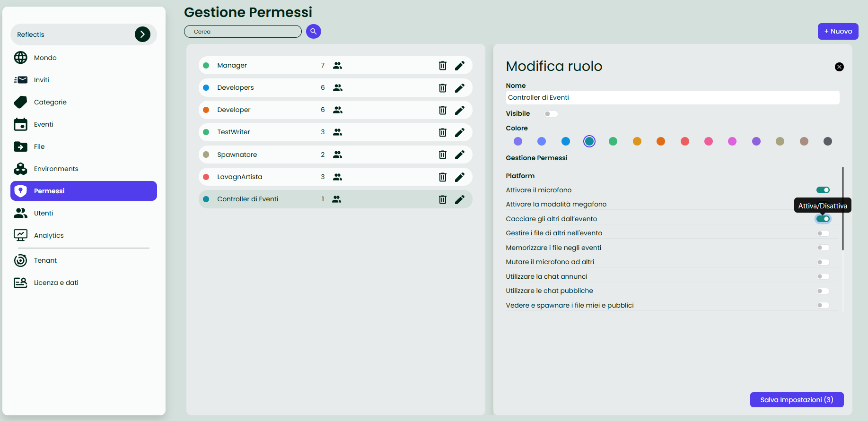Image resolution: width=868 pixels, height=421 pixels.
Task: Close the Modifica ruolo panel
Action: (x=839, y=67)
